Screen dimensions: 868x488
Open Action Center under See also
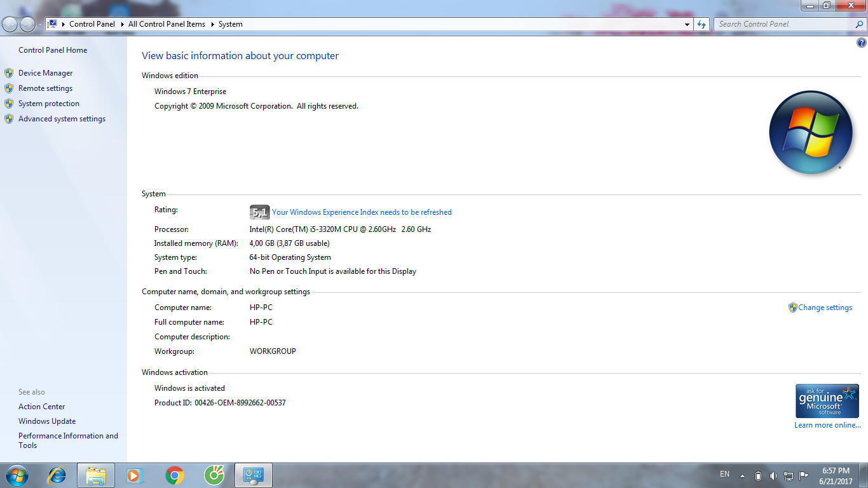click(42, 407)
